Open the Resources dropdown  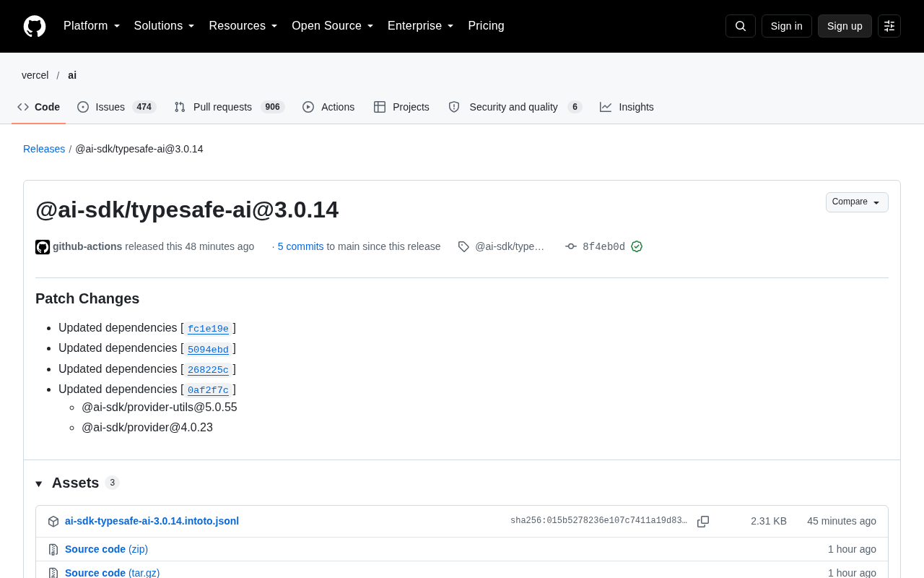(243, 26)
